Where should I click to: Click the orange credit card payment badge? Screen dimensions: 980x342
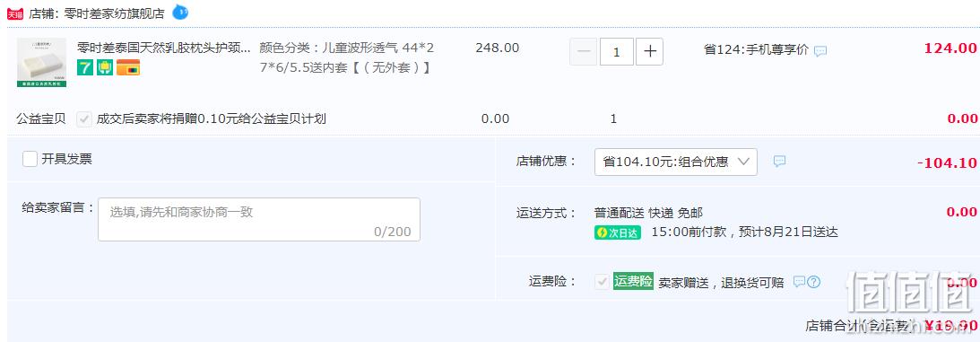pos(128,67)
